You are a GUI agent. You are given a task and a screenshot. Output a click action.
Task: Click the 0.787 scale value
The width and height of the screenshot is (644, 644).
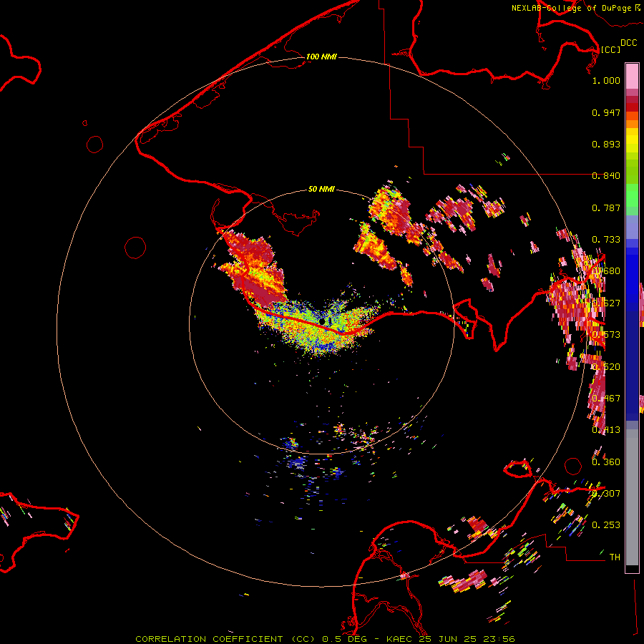click(606, 208)
